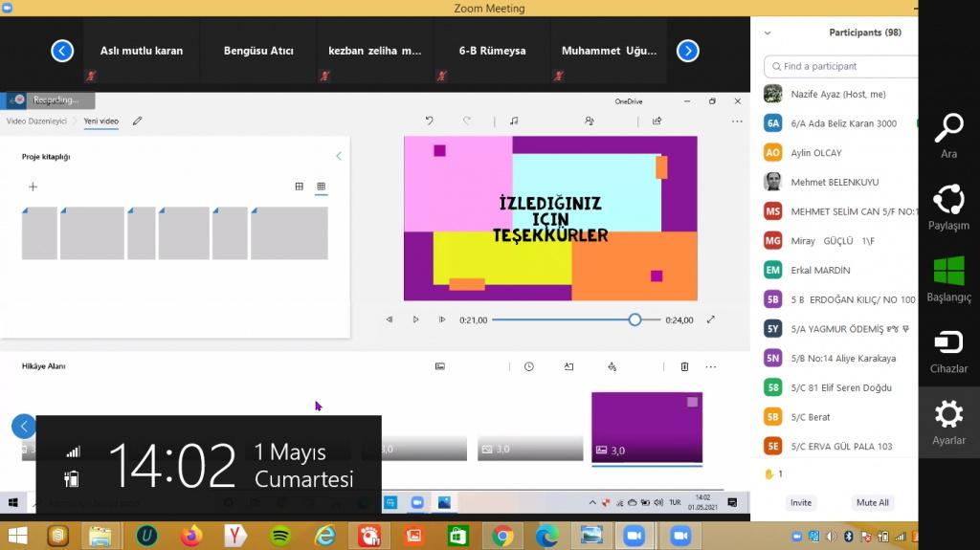This screenshot has height=550, width=980.
Task: Switch library to small grid view
Action: pos(321,187)
